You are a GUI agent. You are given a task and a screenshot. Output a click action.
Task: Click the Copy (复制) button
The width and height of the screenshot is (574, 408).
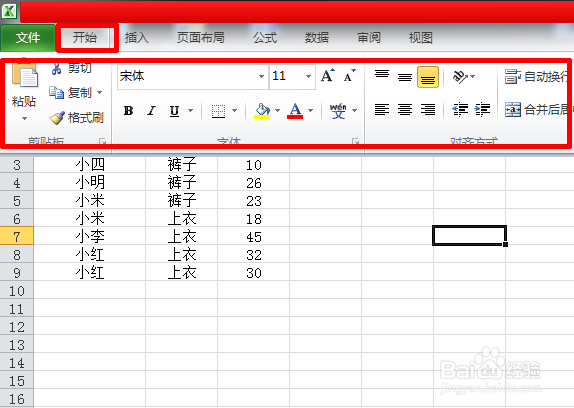71,93
